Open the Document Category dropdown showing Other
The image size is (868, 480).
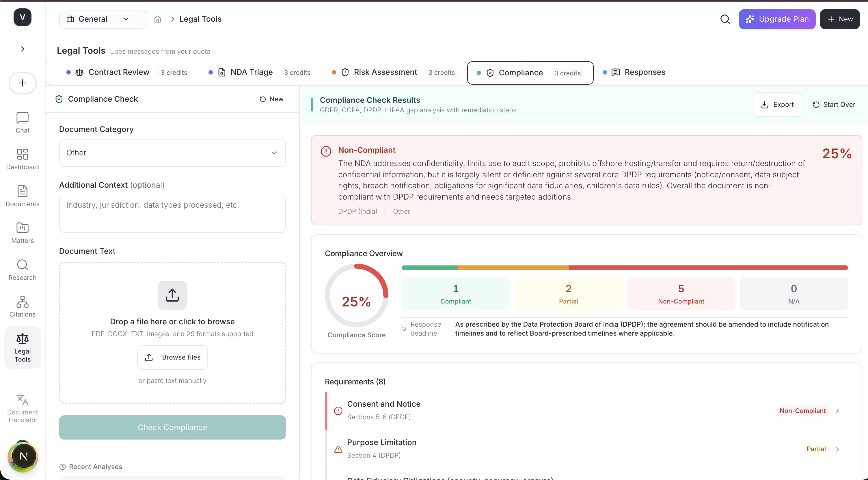tap(172, 153)
